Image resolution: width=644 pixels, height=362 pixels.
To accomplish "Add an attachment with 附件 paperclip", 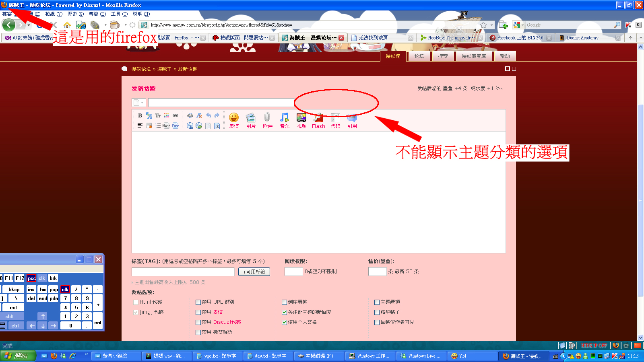I will click(x=268, y=120).
